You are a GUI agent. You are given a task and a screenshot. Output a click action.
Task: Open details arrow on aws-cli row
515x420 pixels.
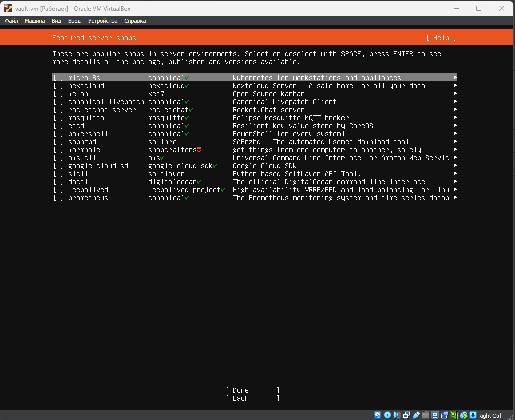tap(455, 157)
